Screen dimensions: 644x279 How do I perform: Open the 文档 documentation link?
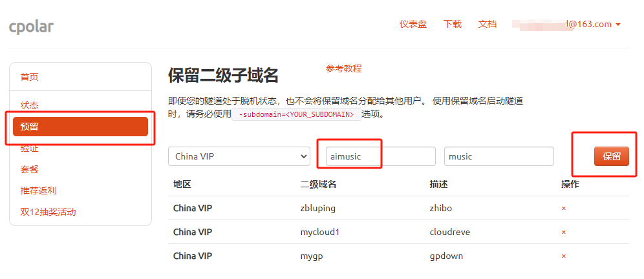pyautogui.click(x=488, y=24)
